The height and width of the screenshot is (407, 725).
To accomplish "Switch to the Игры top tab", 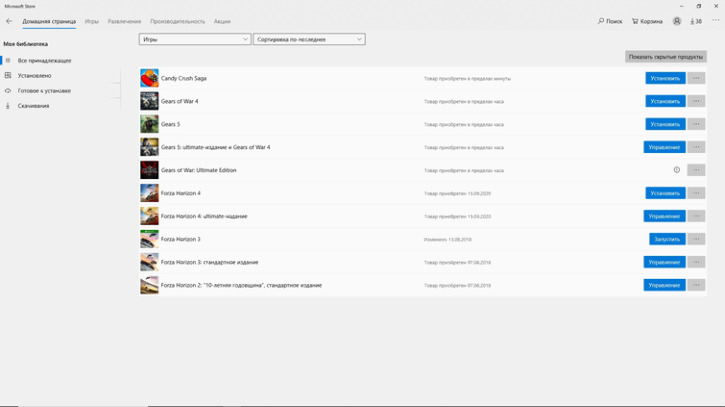I will coord(92,21).
